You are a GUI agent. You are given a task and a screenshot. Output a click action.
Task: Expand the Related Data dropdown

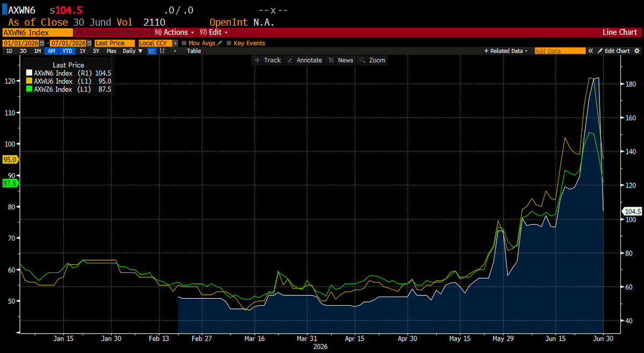click(506, 51)
